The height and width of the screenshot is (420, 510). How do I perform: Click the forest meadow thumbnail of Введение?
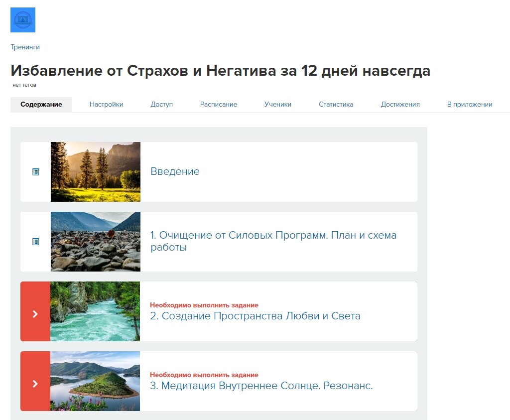tap(96, 172)
